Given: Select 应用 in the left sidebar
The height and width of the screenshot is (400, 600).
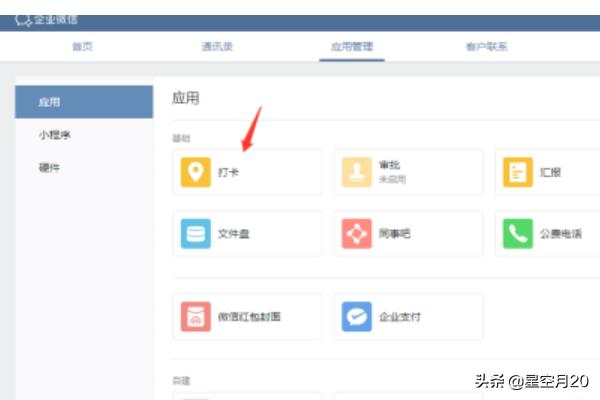Looking at the screenshot, I should pos(84,102).
